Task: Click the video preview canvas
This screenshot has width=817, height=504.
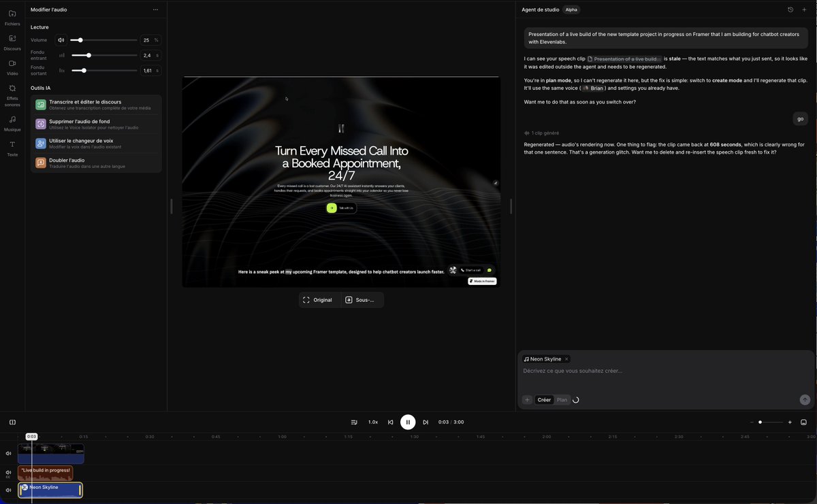Action: [x=341, y=182]
